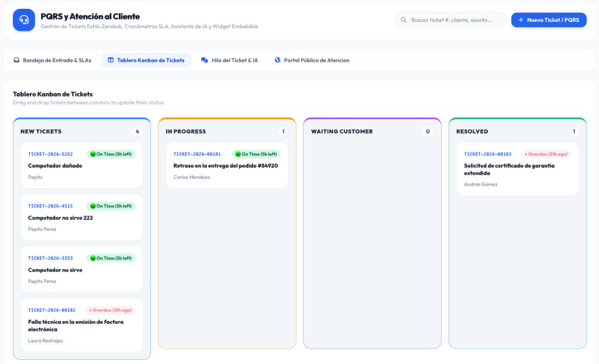
Task: Switch to Hilo del Ticket & IA tab
Action: click(x=229, y=60)
